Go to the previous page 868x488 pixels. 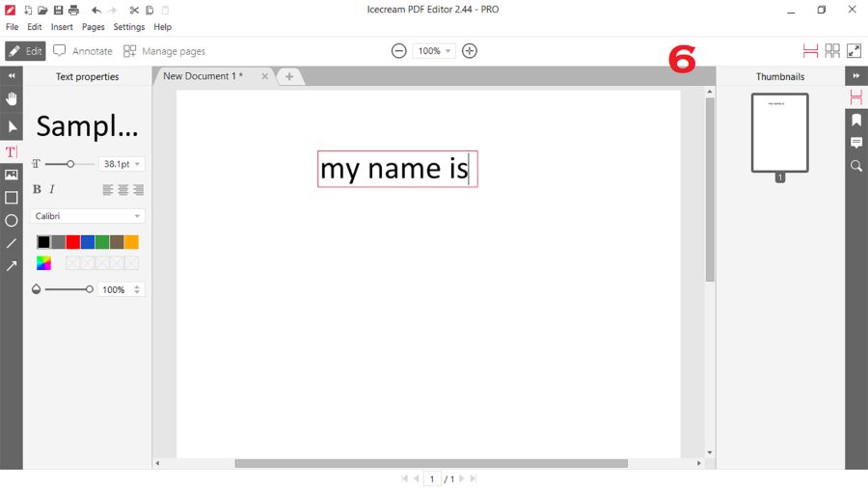point(417,478)
